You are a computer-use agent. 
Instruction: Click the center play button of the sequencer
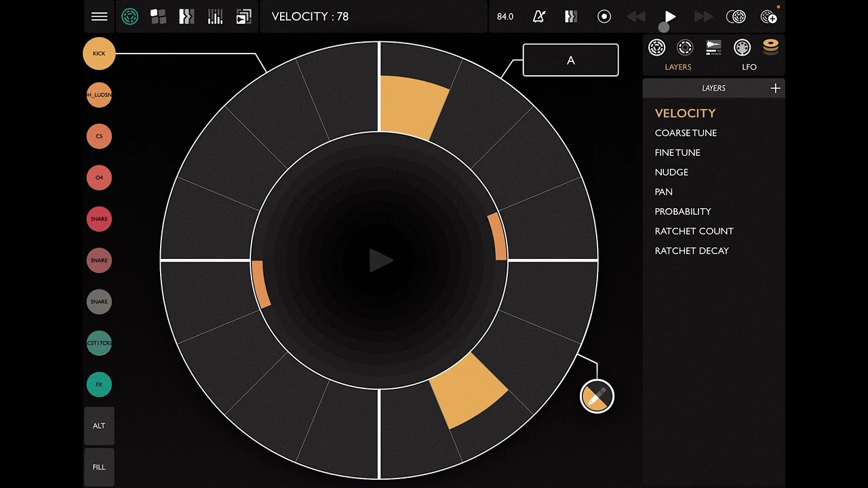point(380,260)
